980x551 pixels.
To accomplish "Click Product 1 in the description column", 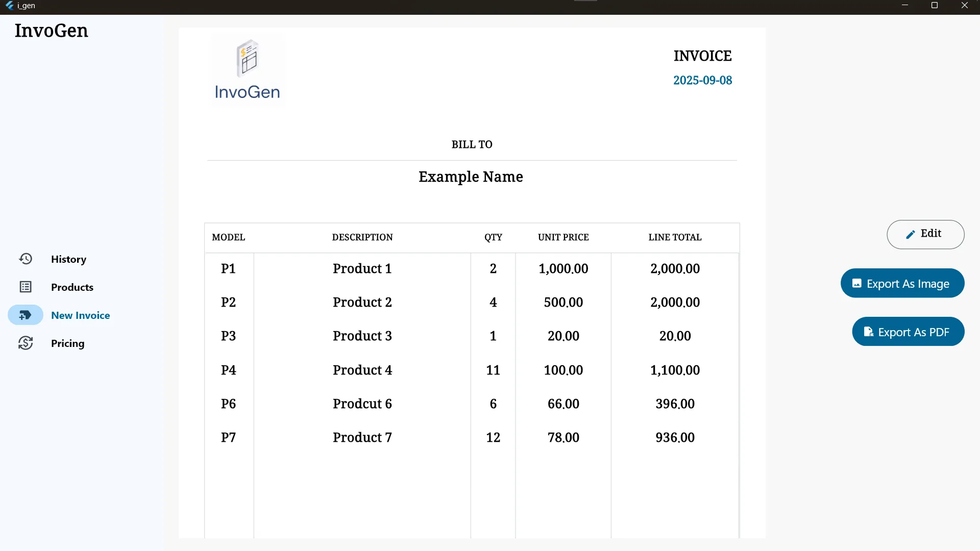I will click(x=362, y=269).
